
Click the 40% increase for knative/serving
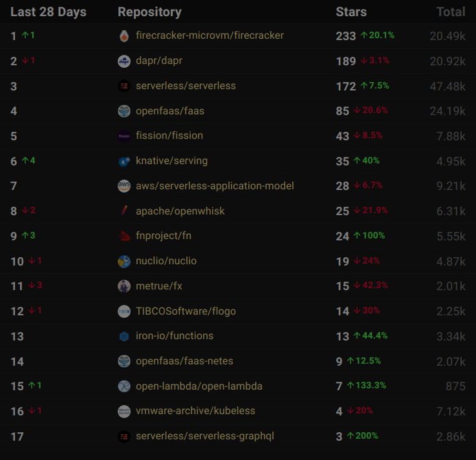pos(367,161)
